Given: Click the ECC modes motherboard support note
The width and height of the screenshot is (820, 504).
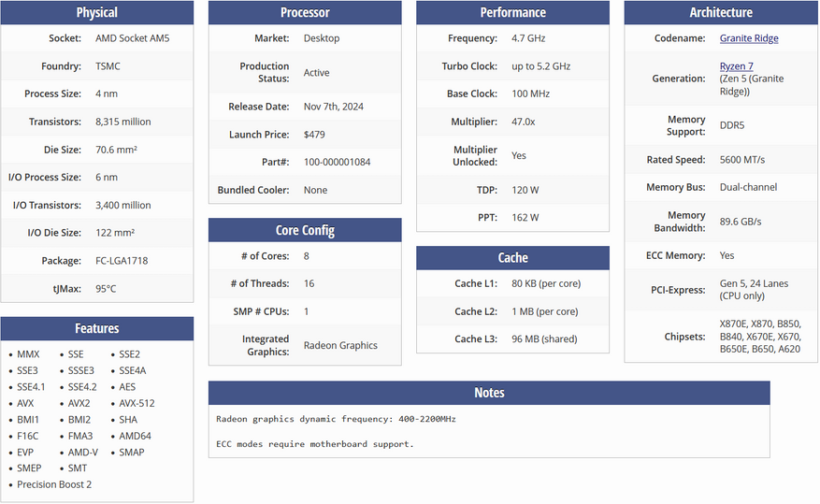Looking at the screenshot, I should [315, 444].
